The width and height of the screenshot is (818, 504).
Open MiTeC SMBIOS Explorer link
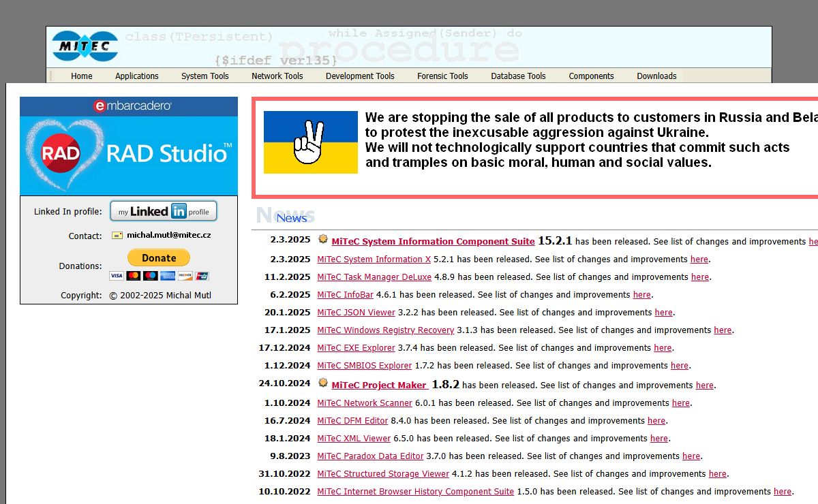[365, 366]
